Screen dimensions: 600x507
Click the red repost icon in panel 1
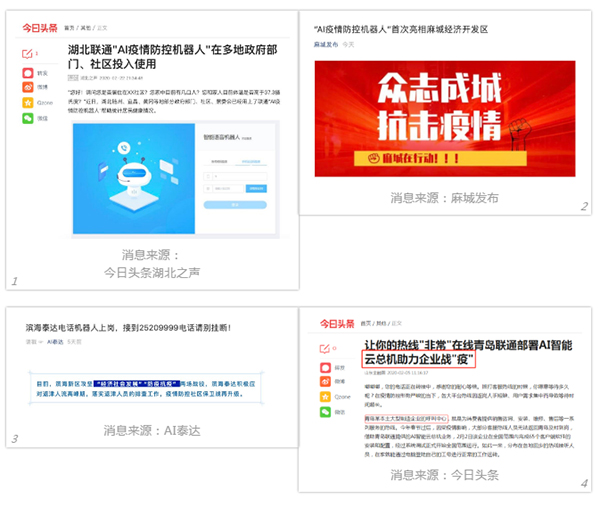[26, 72]
